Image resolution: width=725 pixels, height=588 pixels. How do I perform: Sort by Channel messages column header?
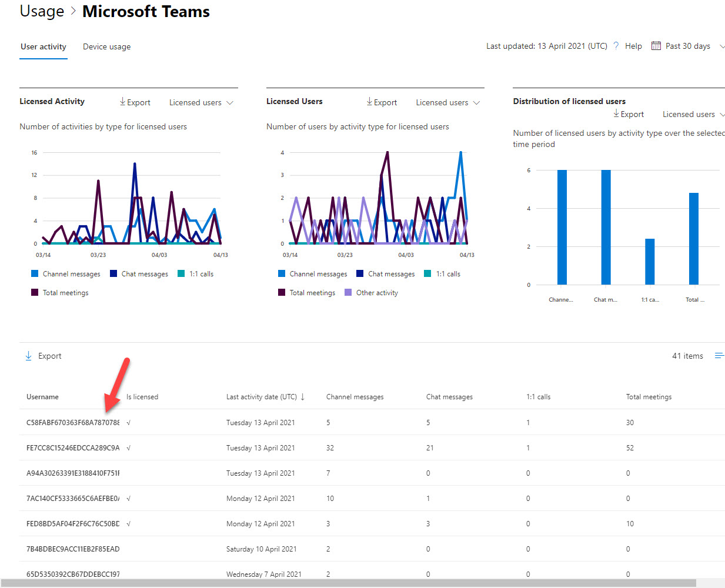click(x=355, y=397)
